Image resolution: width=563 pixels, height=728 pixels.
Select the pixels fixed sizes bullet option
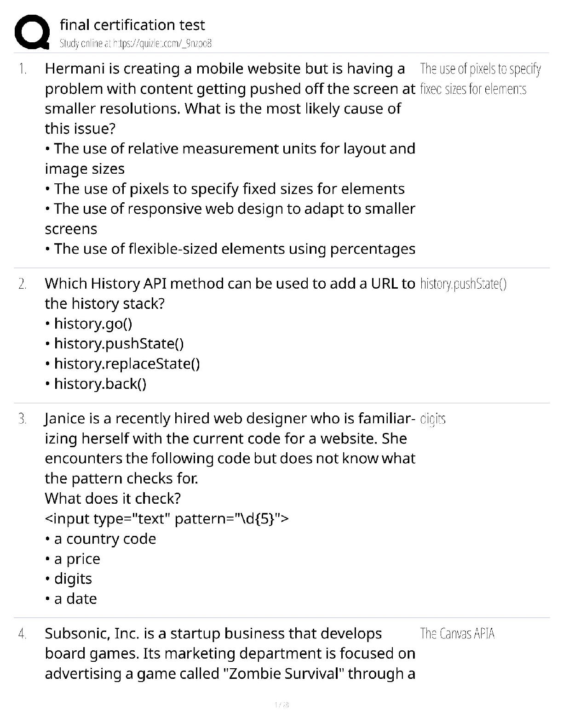(225, 189)
